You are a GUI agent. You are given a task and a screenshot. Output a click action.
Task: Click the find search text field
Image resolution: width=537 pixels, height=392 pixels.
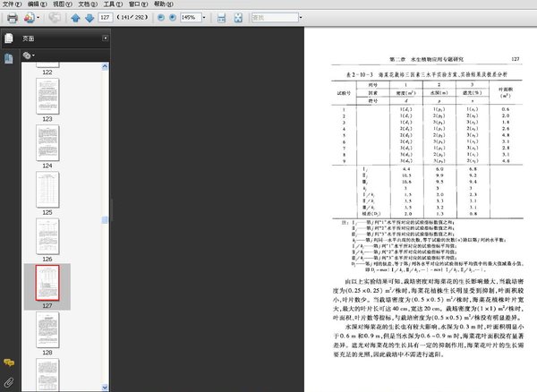pyautogui.click(x=275, y=17)
